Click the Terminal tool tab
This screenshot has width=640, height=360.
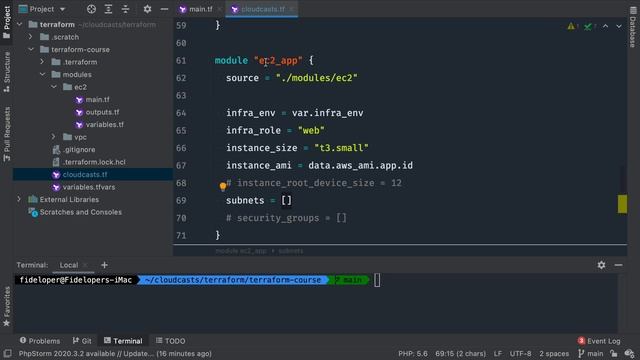point(123,340)
